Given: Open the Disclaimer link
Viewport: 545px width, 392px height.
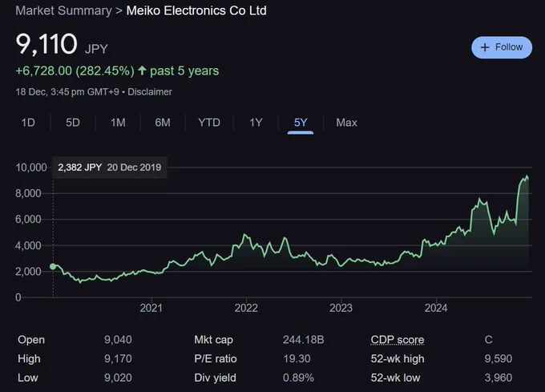Looking at the screenshot, I should pos(149,91).
